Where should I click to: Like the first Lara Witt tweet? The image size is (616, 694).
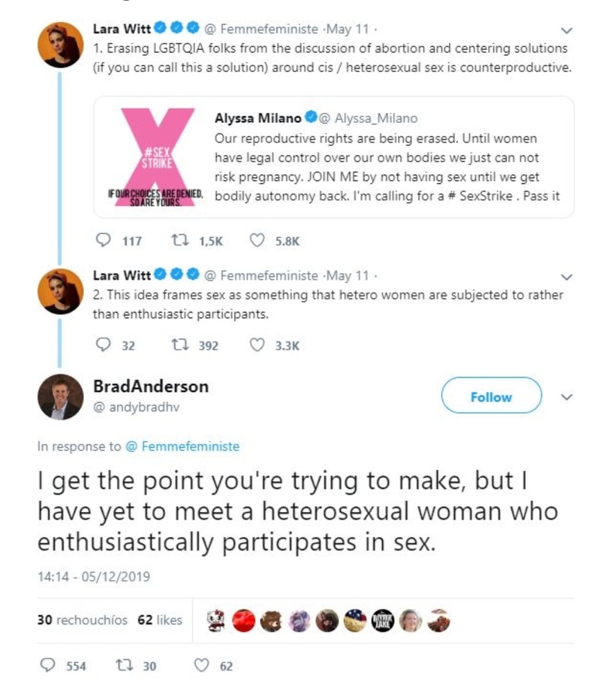tap(257, 241)
